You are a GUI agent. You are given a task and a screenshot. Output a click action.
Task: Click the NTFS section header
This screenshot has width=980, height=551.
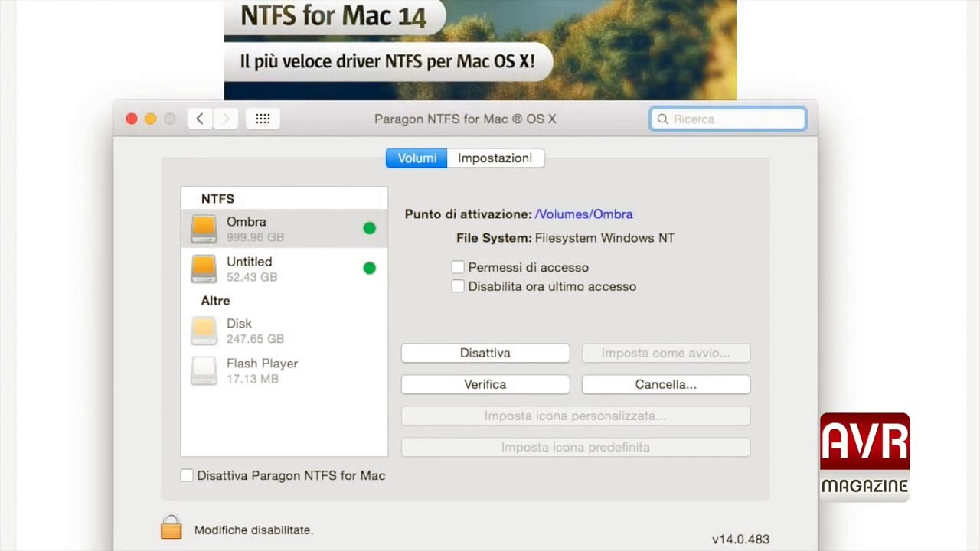[217, 198]
